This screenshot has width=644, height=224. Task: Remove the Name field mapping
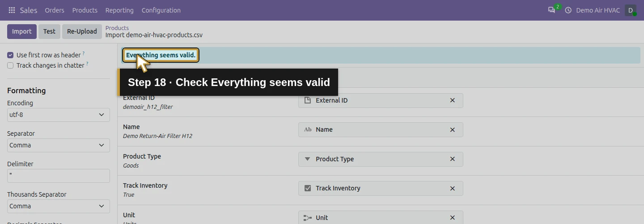coord(452,129)
